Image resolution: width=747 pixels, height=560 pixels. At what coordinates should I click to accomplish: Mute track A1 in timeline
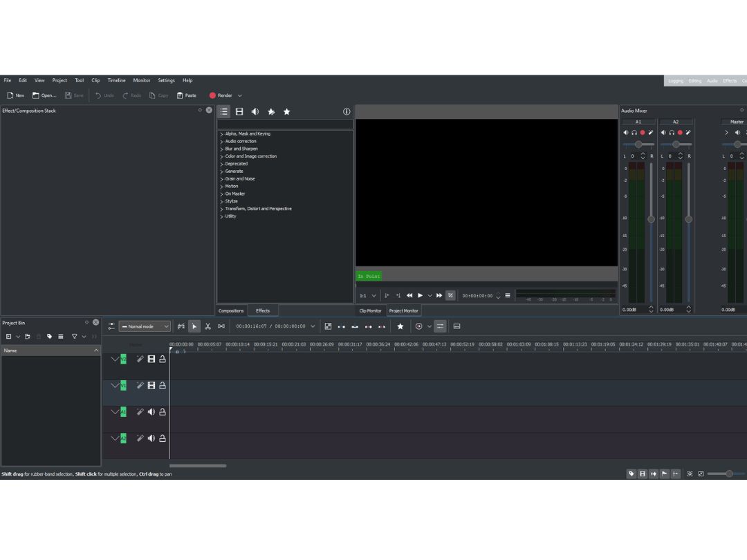tap(151, 412)
